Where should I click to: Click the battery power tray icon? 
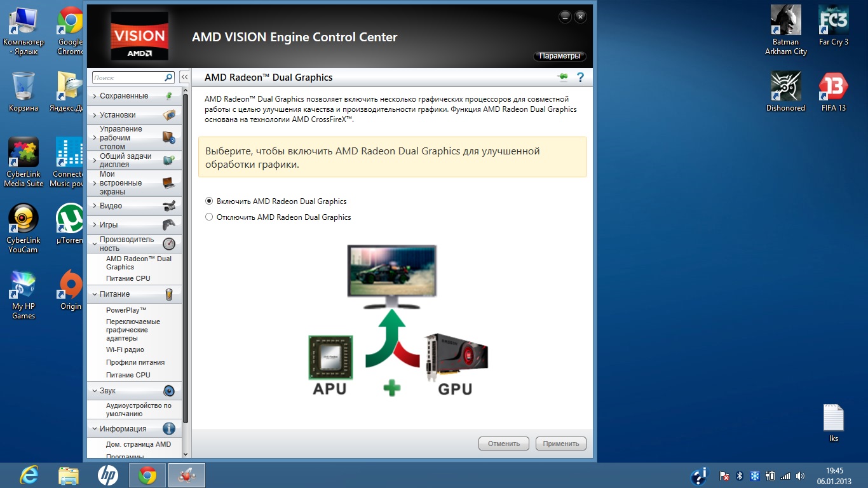(770, 475)
